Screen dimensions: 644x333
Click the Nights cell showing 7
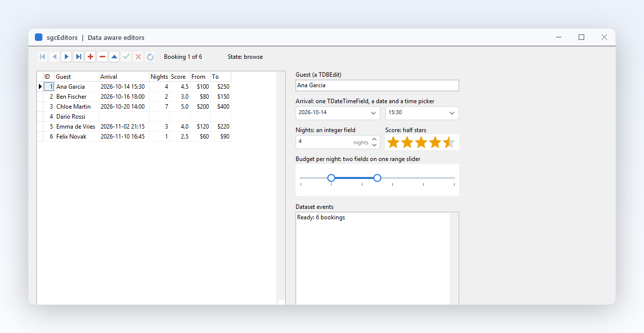tap(160, 107)
